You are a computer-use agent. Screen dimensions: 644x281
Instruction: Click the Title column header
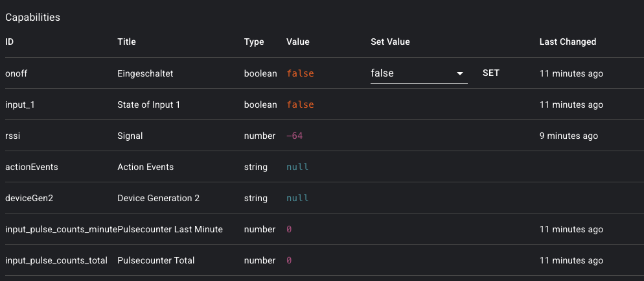click(126, 42)
